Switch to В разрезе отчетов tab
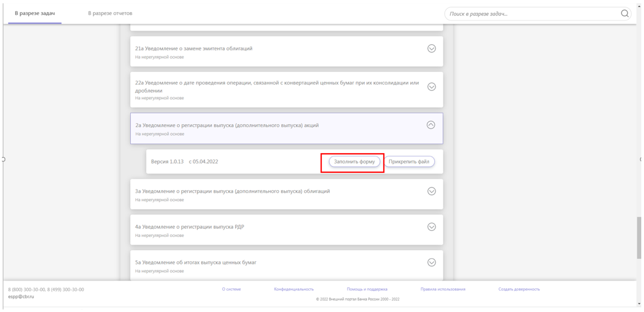644x312 pixels. pos(110,13)
